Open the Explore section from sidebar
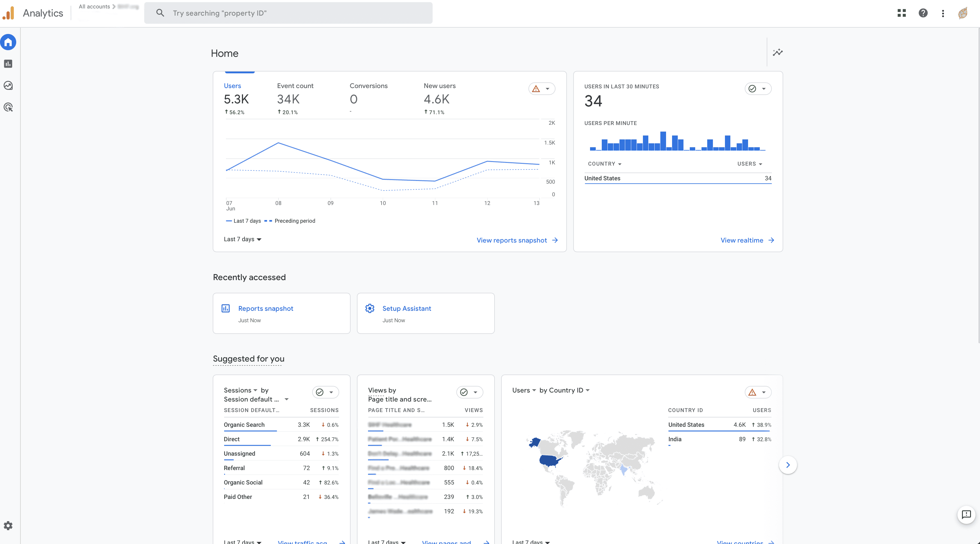This screenshot has height=544, width=980. click(8, 85)
